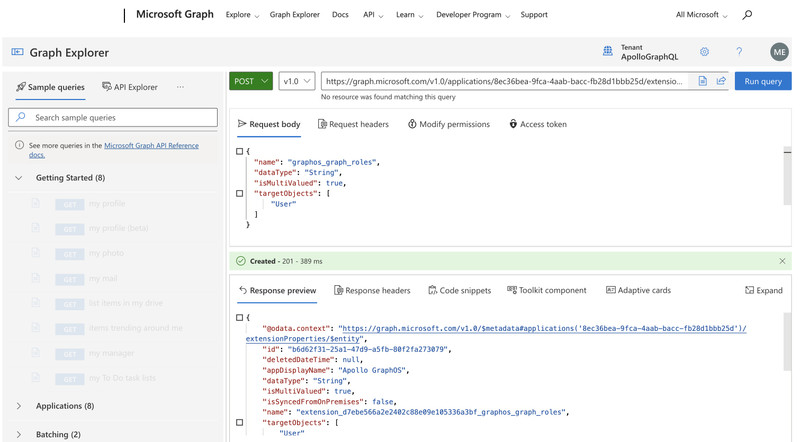Open the Adaptive cards tab
Screen dimensions: 800x442
[638, 290]
